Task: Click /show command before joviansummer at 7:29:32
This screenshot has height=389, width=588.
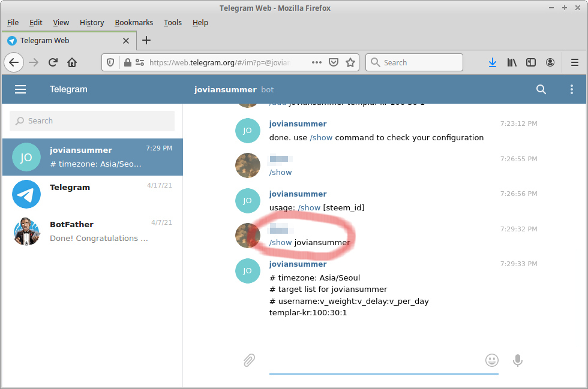Action: pos(280,243)
